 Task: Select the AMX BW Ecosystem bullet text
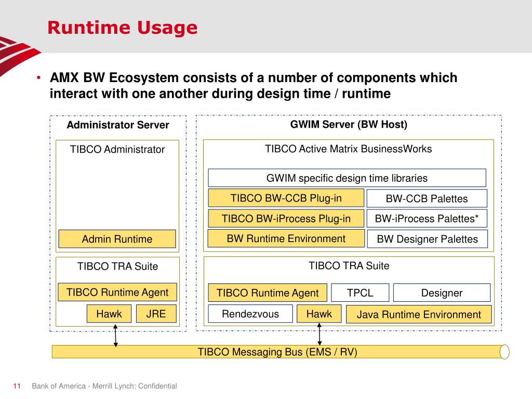254,86
